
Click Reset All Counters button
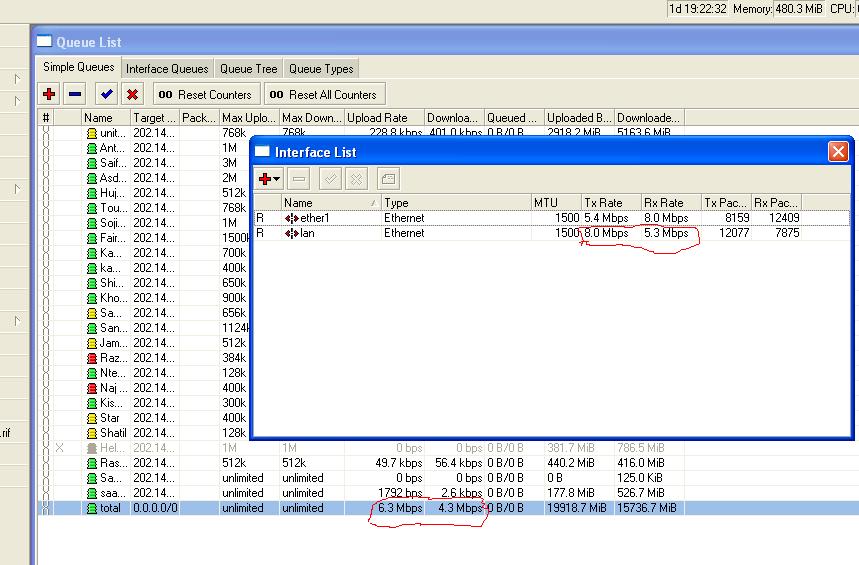323,94
